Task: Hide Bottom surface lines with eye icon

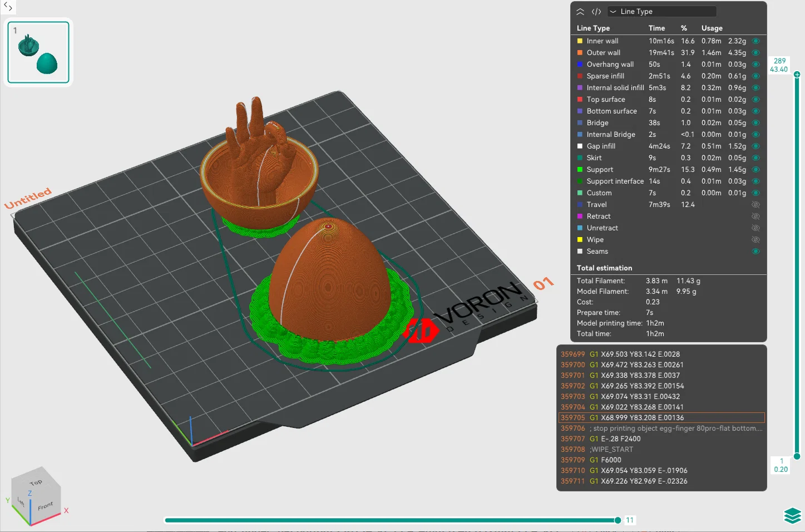Action: coord(755,111)
